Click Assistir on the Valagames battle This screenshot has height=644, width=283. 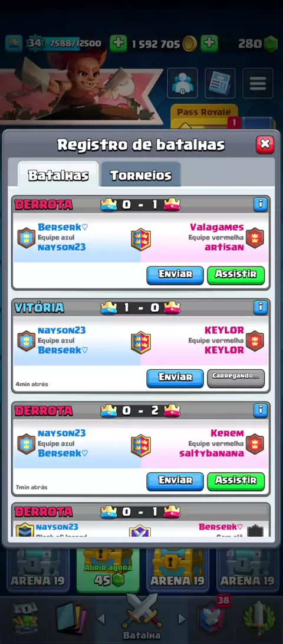click(236, 275)
